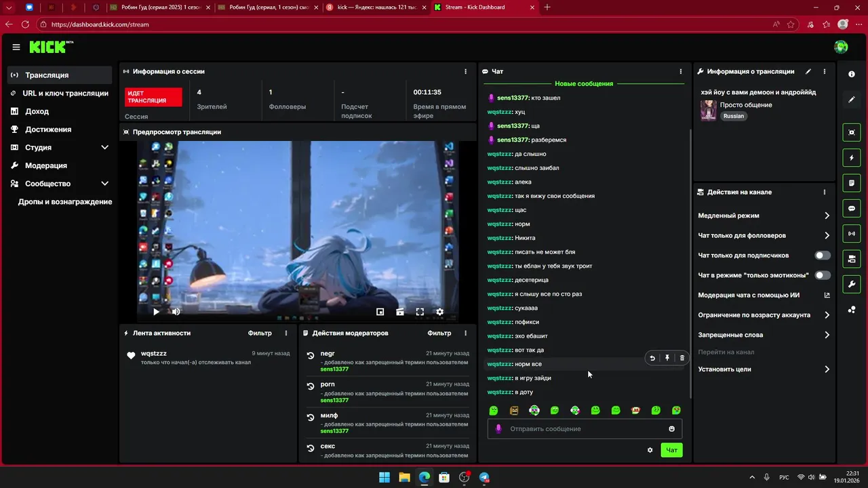Click the Просто общение category thumbnail
The image size is (868, 488).
point(709,110)
